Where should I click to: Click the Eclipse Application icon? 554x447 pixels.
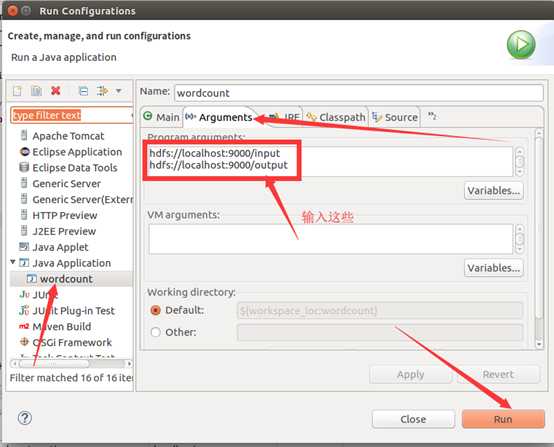point(25,152)
